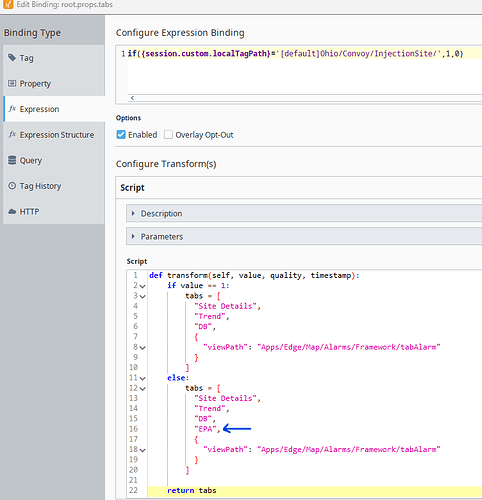Image resolution: width=482 pixels, height=500 pixels.
Task: Uncheck the Enabled checkbox
Action: click(x=121, y=135)
